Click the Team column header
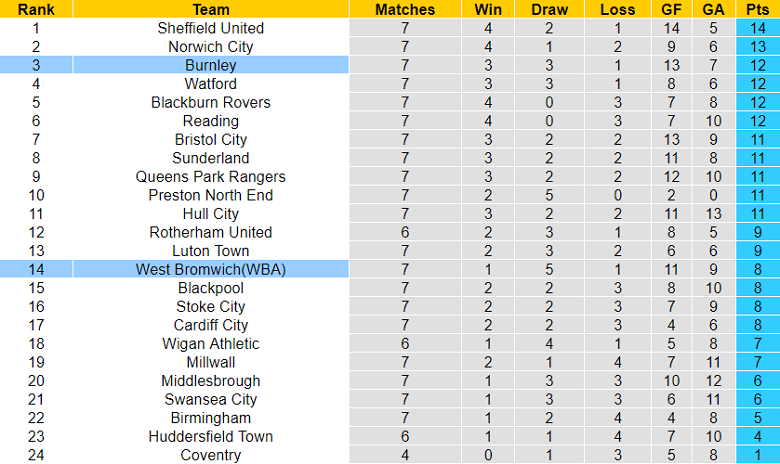780x464 pixels. pos(211,9)
